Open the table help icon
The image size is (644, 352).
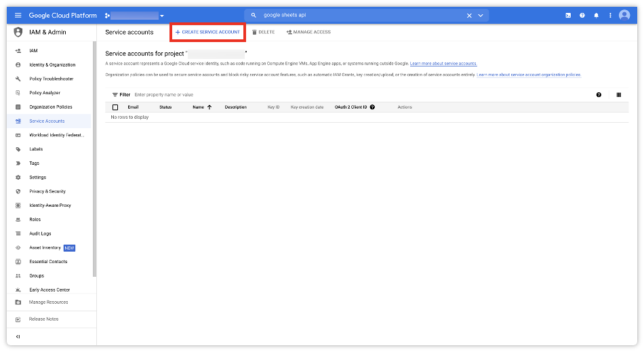click(x=599, y=95)
